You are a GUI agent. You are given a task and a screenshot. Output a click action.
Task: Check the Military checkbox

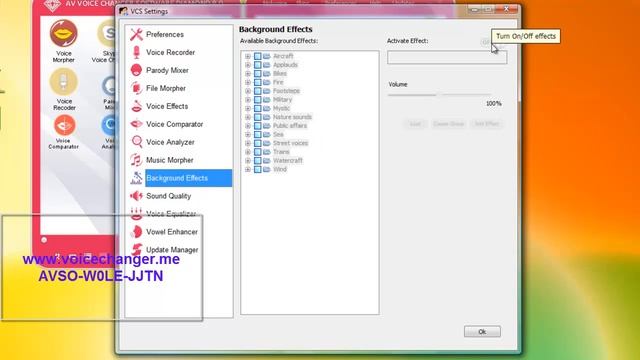point(258,100)
